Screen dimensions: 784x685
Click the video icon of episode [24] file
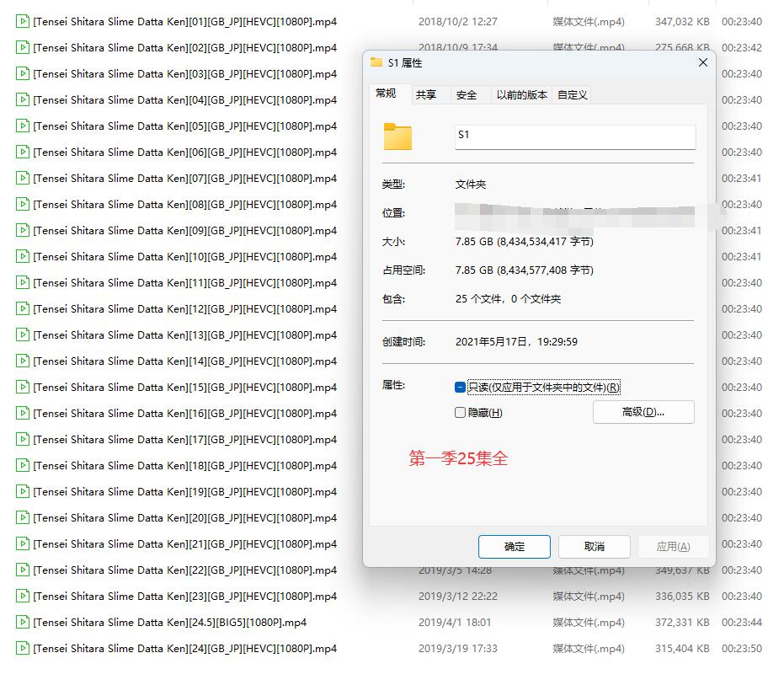point(23,649)
